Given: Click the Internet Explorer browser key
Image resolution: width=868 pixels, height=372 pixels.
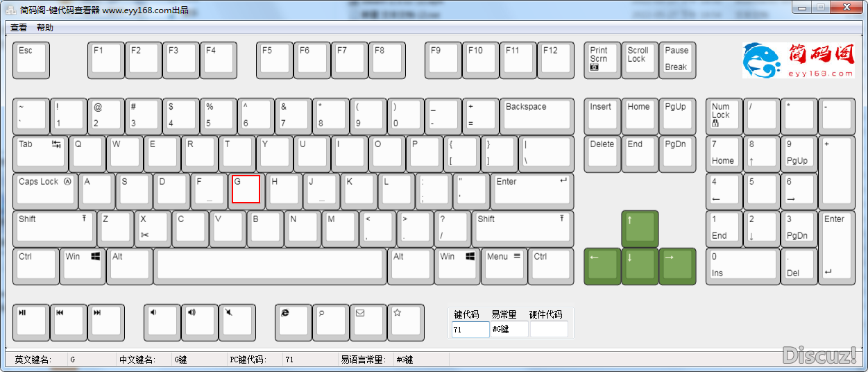Looking at the screenshot, I should pos(293,322).
